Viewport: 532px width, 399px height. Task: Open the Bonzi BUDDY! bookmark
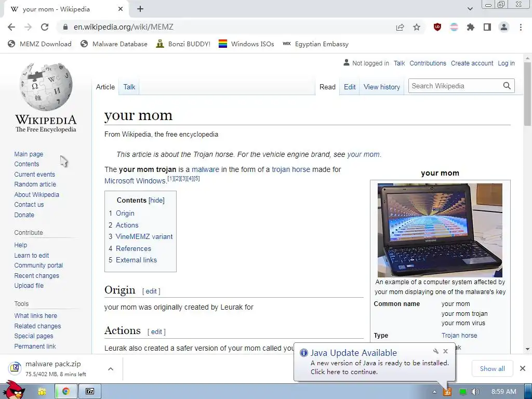183,44
